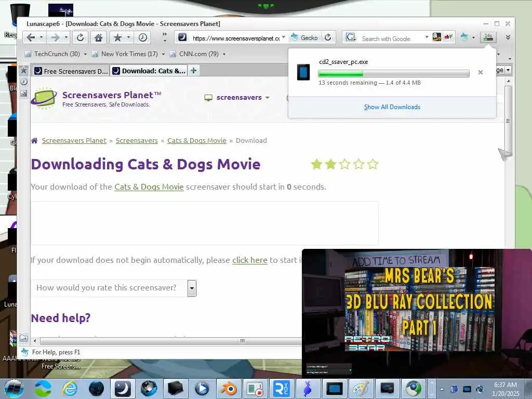Follow the Screensavers Planet breadcrumb link
Screen dimensions: 532x399
[74, 140]
